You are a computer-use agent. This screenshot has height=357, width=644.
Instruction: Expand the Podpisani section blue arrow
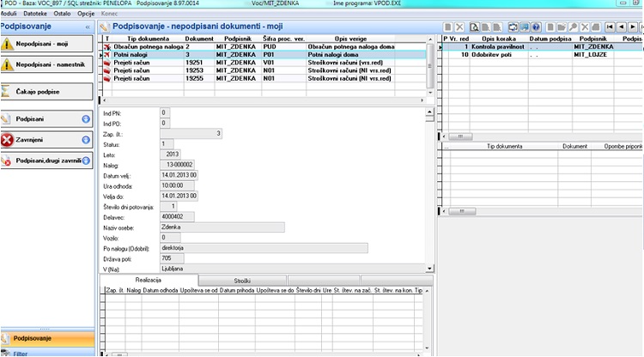(86, 119)
